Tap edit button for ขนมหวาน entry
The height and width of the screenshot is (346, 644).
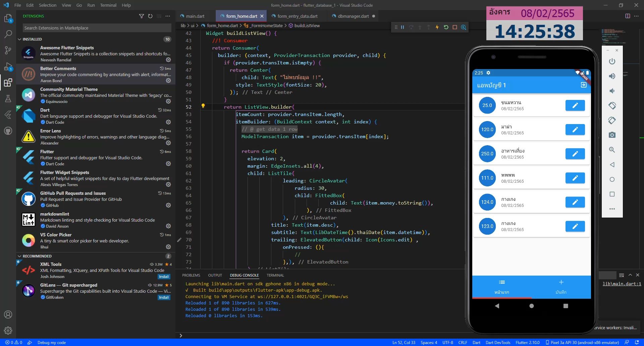(x=575, y=105)
